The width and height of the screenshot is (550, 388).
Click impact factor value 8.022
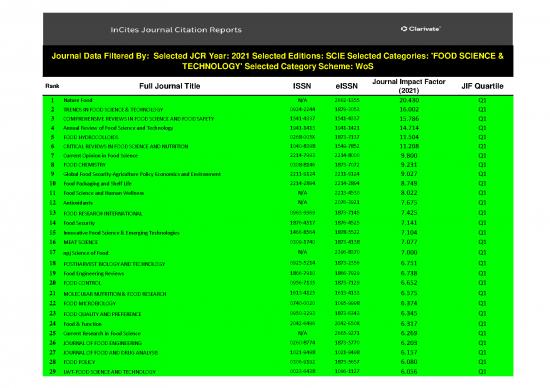pos(409,193)
